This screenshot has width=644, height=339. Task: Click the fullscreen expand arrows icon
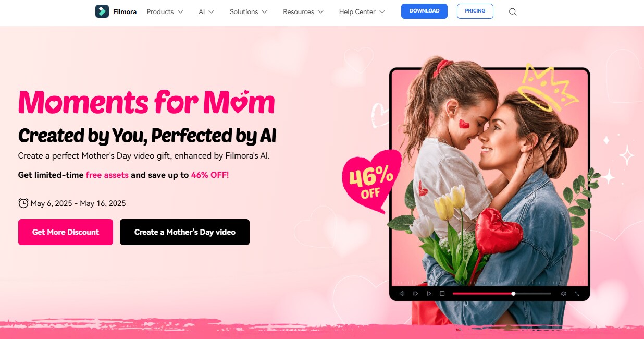(x=577, y=294)
